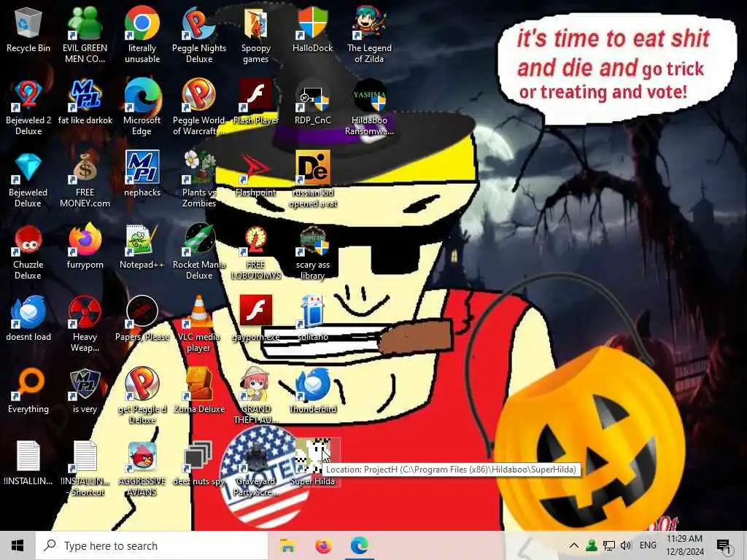Click the Chuzzle Deluxe icon

click(x=28, y=252)
